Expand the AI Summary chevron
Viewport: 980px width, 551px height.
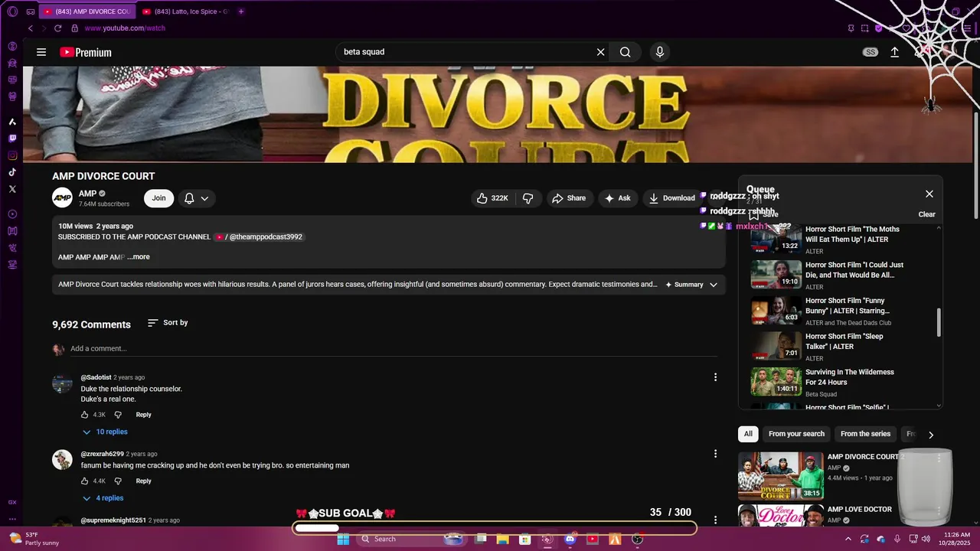coord(714,285)
